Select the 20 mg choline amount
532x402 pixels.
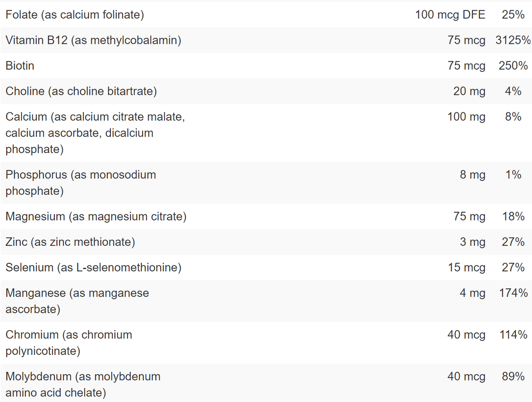pos(469,91)
